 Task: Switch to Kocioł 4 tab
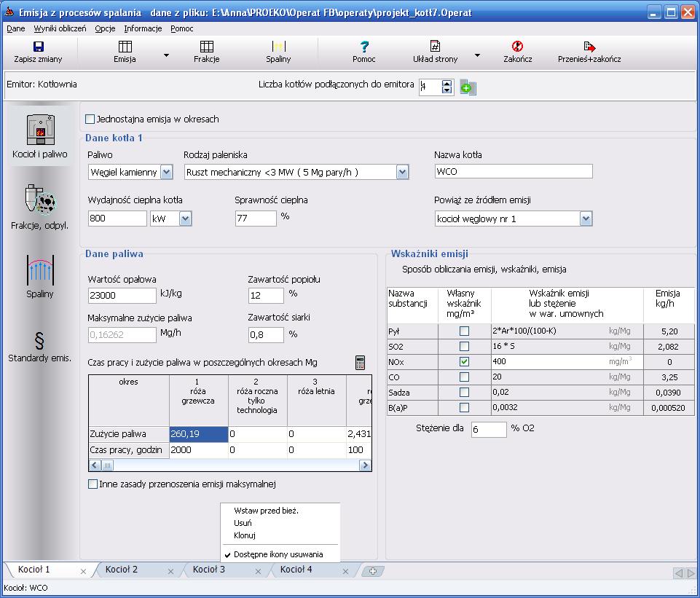tap(296, 570)
